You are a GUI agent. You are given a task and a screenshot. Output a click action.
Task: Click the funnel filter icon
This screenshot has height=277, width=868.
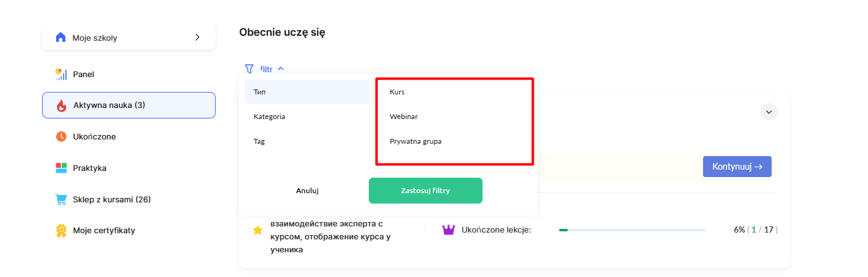pos(250,69)
